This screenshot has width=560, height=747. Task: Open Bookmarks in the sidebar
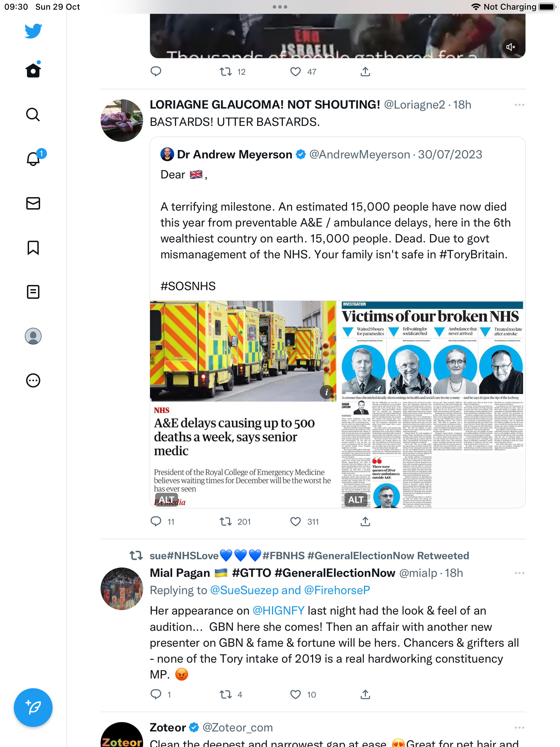[33, 248]
